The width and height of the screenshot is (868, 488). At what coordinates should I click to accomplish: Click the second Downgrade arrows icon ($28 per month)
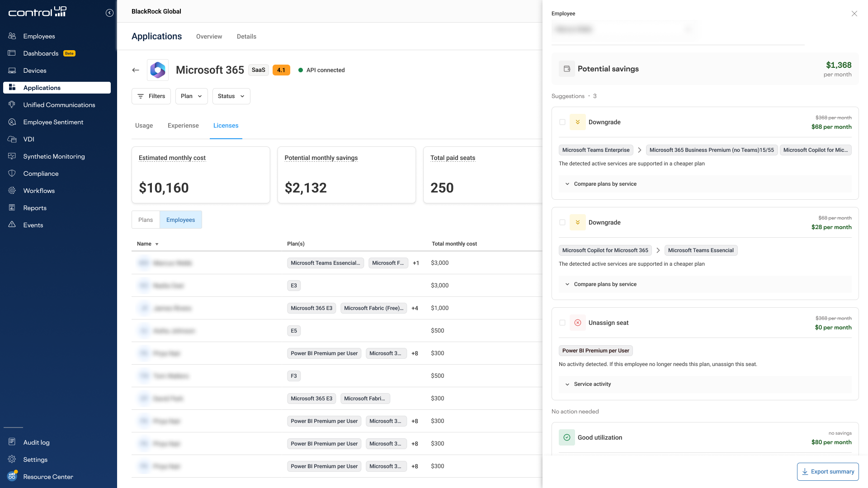578,222
